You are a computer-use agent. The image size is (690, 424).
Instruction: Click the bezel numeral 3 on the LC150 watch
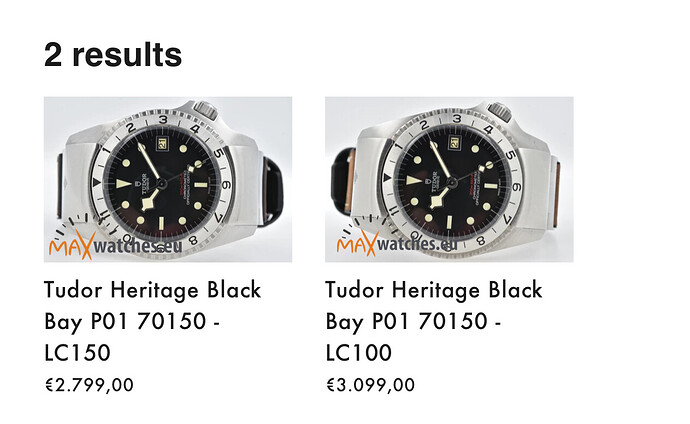coord(163,119)
